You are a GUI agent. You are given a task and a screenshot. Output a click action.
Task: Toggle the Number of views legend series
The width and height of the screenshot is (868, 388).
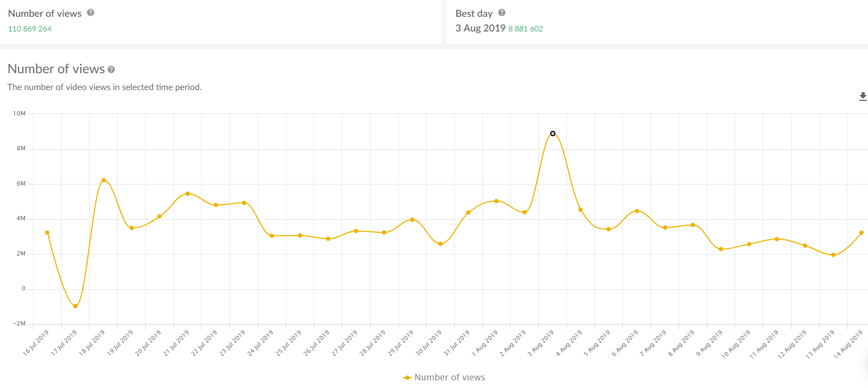449,377
